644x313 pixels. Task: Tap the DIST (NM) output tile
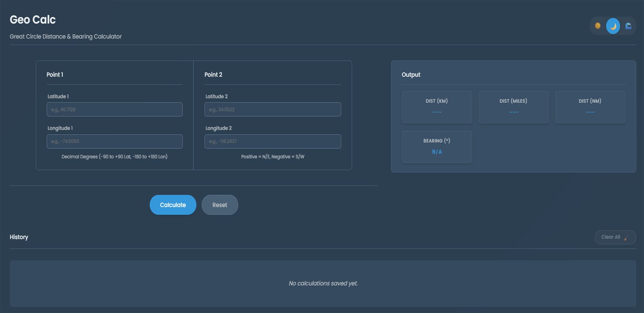pyautogui.click(x=590, y=107)
